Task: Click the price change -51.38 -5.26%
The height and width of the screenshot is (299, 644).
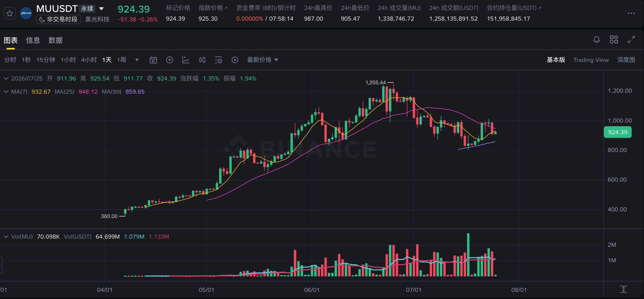Action: pos(138,19)
